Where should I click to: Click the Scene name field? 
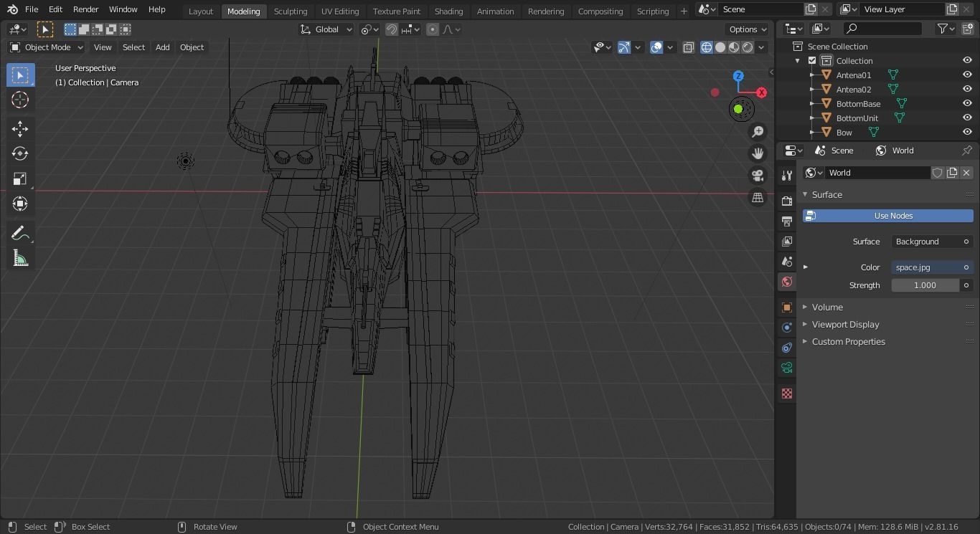pos(761,9)
